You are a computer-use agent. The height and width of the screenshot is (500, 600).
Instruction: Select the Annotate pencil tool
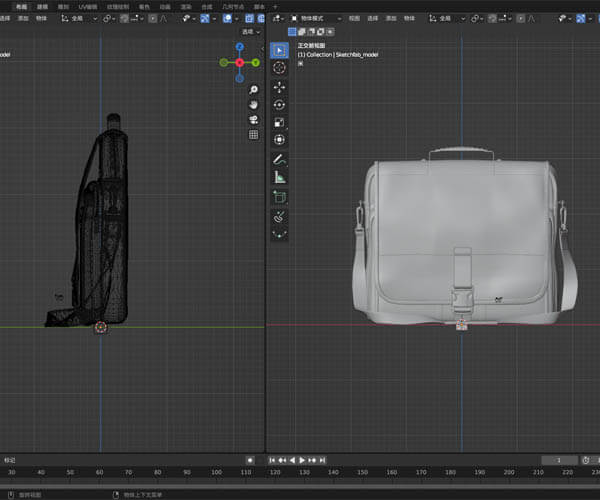click(x=279, y=159)
